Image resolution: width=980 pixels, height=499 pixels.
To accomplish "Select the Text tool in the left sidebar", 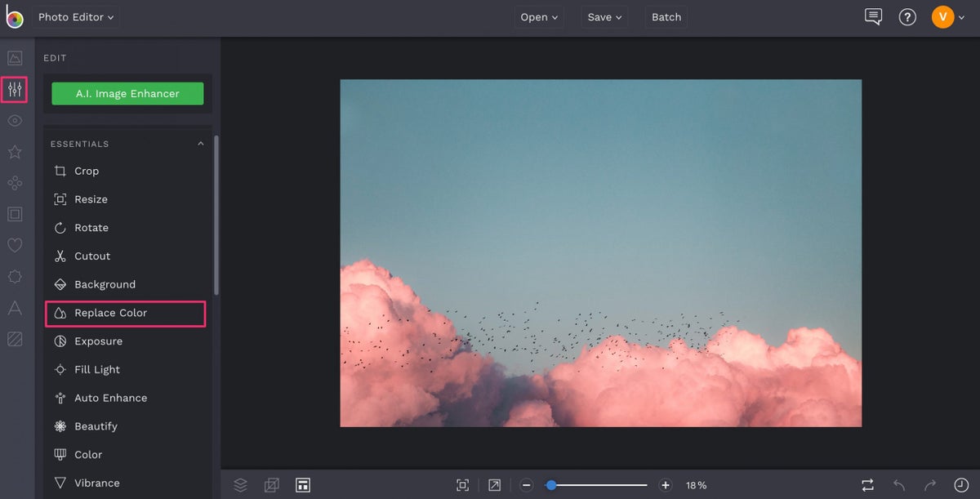I will 14,308.
